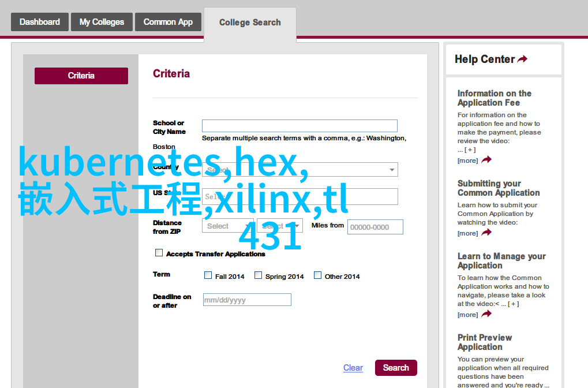Select the College Search tab
588x388 pixels.
coord(250,23)
